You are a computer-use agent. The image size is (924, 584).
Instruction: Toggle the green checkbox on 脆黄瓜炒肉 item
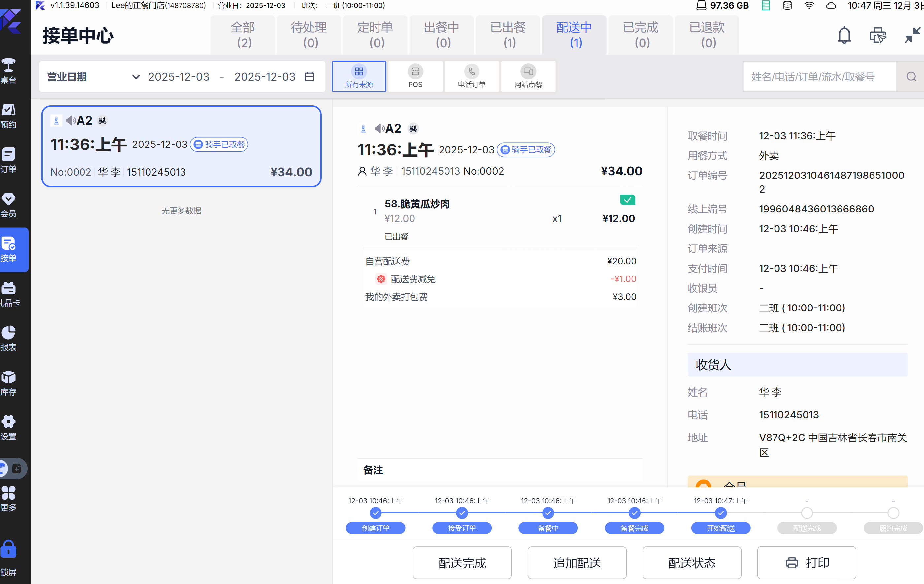(627, 200)
